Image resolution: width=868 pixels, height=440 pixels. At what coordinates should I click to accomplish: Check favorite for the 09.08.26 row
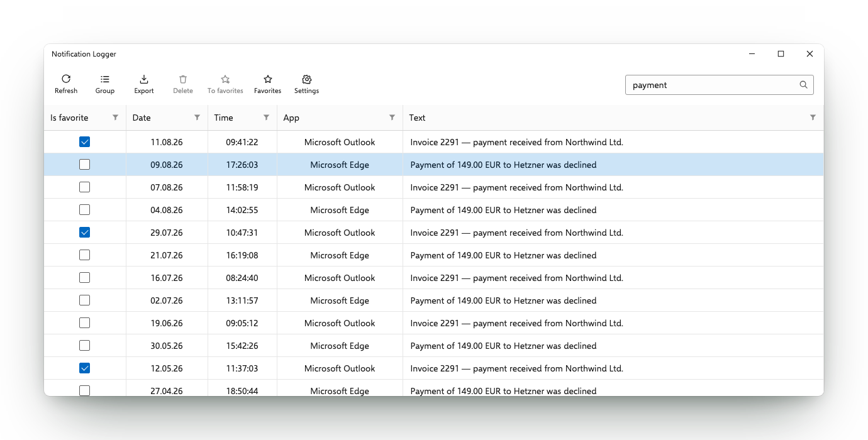85,165
